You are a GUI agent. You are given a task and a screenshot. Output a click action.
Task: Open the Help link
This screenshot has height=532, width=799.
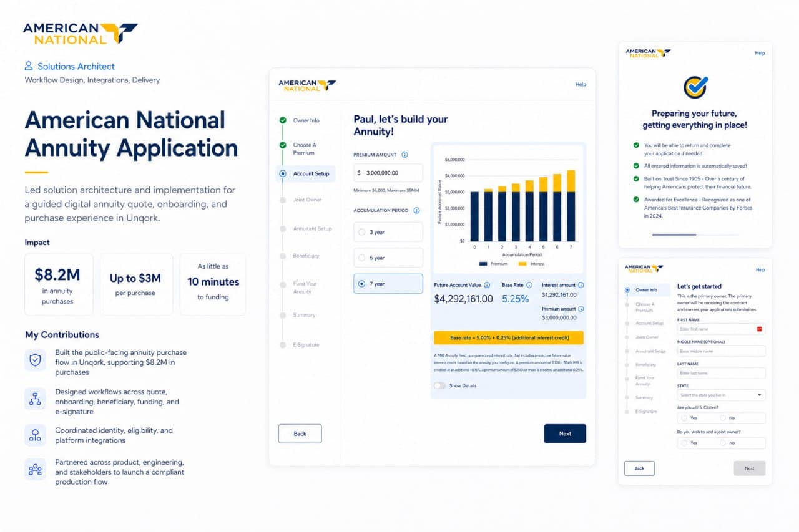581,84
